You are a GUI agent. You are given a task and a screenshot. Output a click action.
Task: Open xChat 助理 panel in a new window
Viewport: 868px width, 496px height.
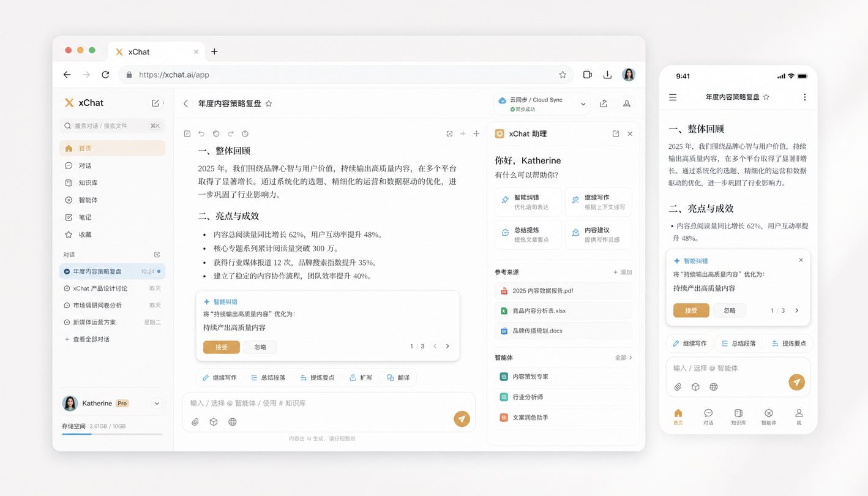616,133
